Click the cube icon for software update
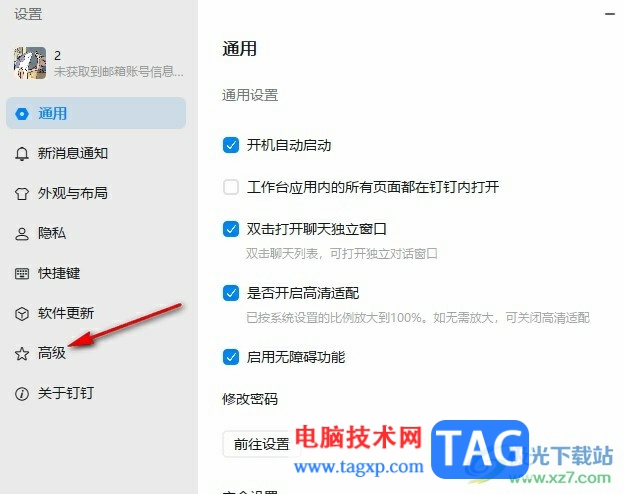This screenshot has width=624, height=494. click(22, 314)
